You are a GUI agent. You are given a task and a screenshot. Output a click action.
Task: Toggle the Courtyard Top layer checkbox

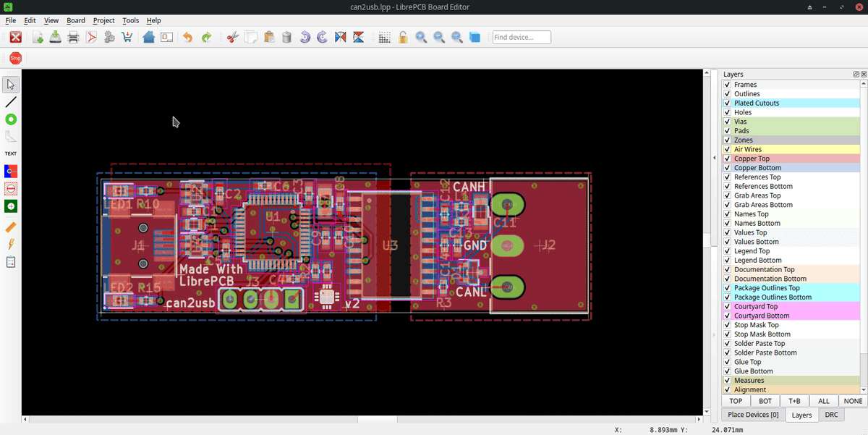(727, 306)
